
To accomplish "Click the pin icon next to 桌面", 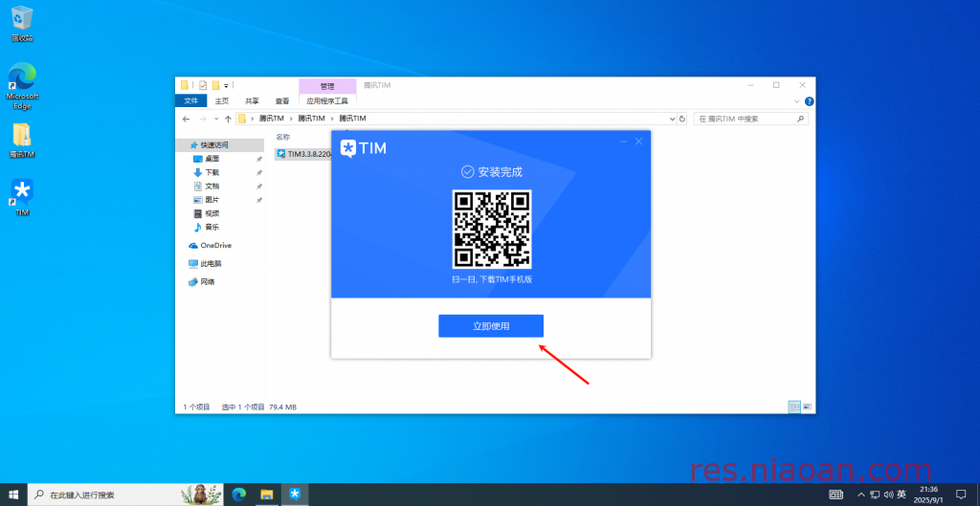I will coord(259,159).
